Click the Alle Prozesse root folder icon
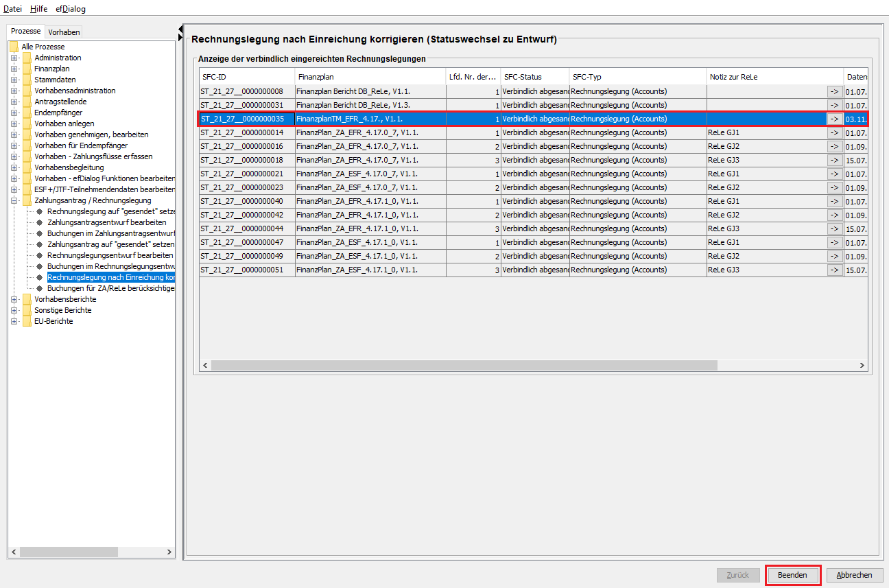Image resolution: width=889 pixels, height=588 pixels. [14, 47]
